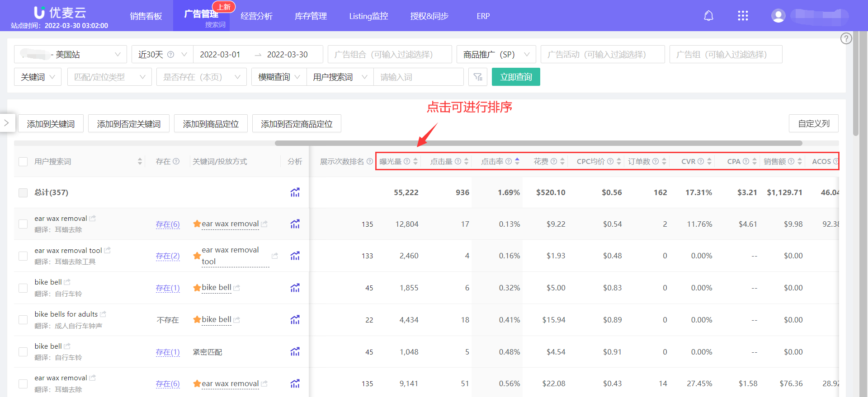Go to 库存管理 tab
Viewport: 868px width, 397px height.
click(x=311, y=16)
